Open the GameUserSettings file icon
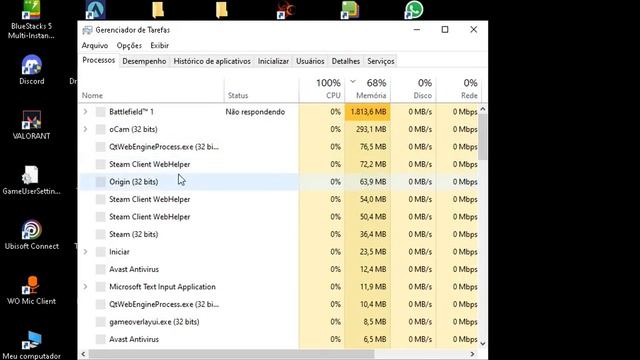This screenshot has width=640, height=360. 31,180
